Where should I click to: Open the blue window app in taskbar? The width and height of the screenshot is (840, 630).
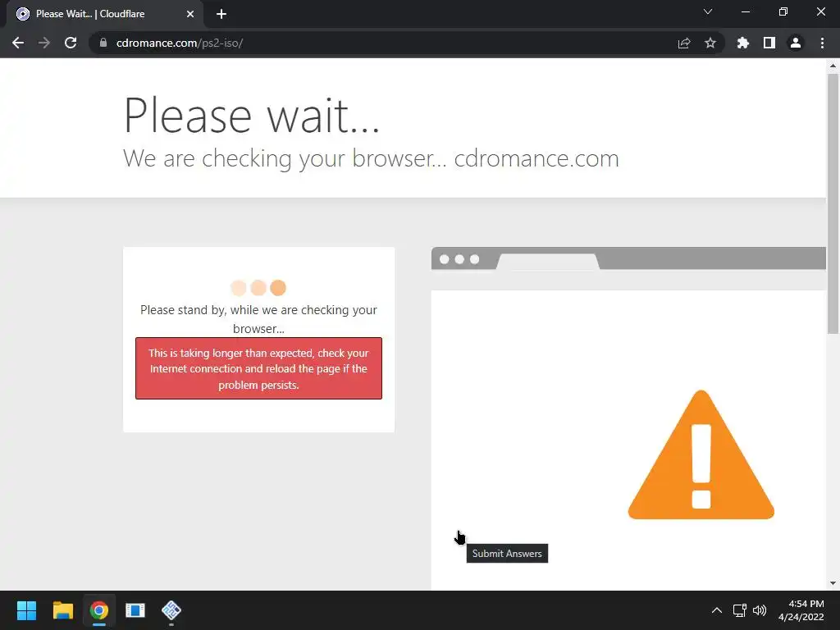coord(135,610)
